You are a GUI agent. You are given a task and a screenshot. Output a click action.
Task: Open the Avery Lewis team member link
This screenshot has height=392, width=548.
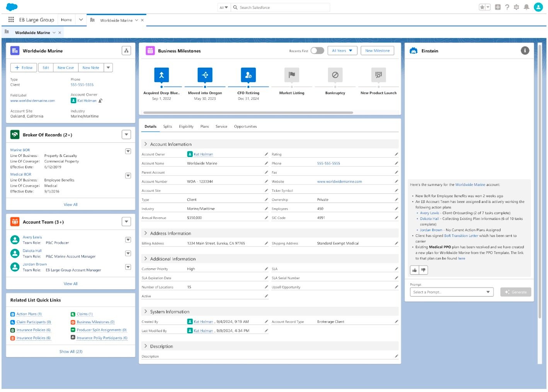[32, 237]
